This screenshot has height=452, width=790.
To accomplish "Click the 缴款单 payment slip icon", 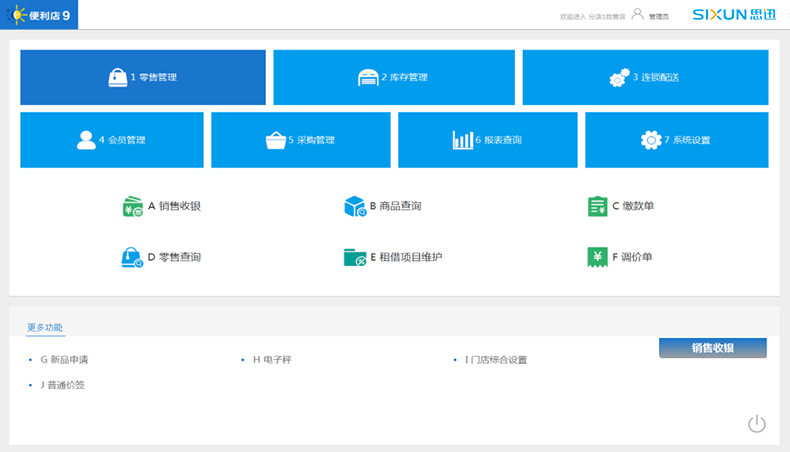I will [x=598, y=206].
